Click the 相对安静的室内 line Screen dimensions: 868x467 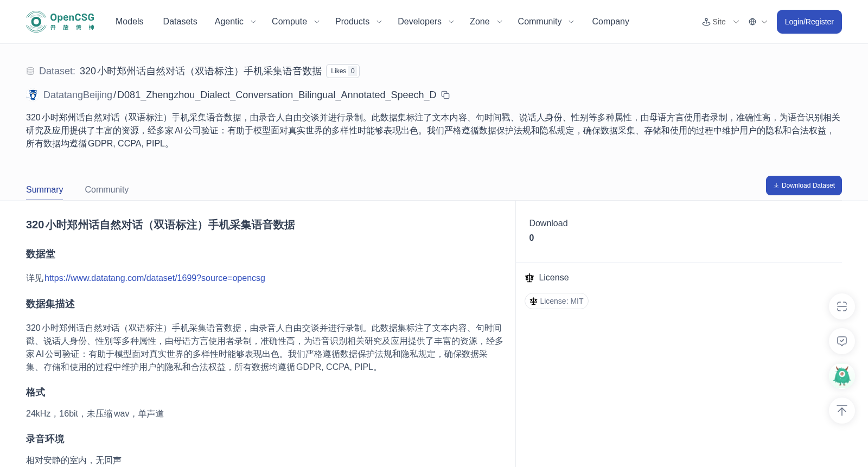pyautogui.click(x=74, y=460)
